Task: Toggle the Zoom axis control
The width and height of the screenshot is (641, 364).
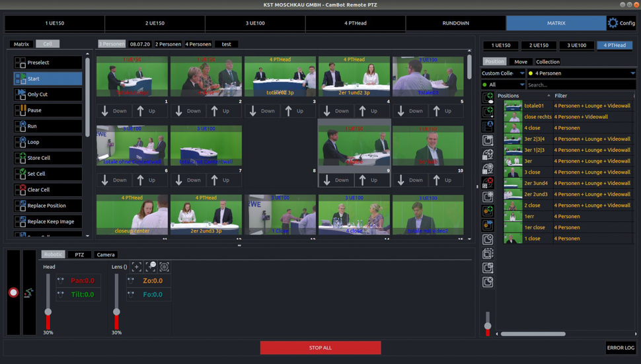Action: pos(131,281)
